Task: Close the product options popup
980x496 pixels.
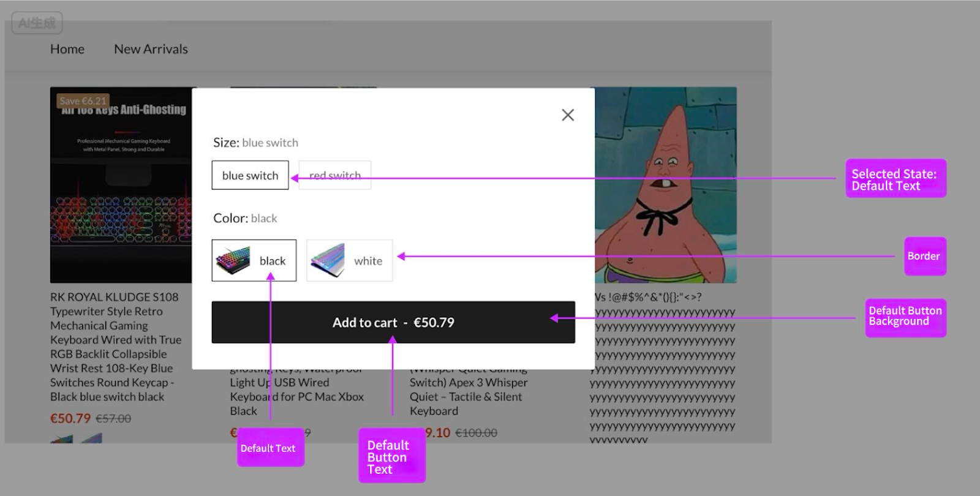Action: pyautogui.click(x=568, y=115)
